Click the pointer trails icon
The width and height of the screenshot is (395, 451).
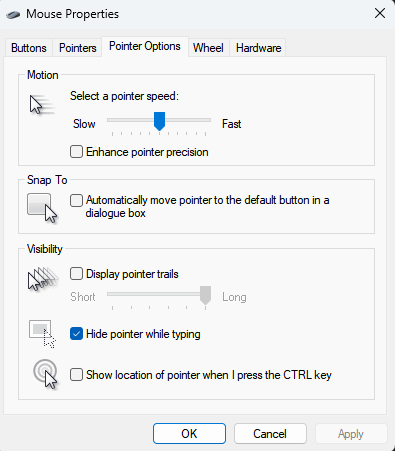click(x=43, y=279)
